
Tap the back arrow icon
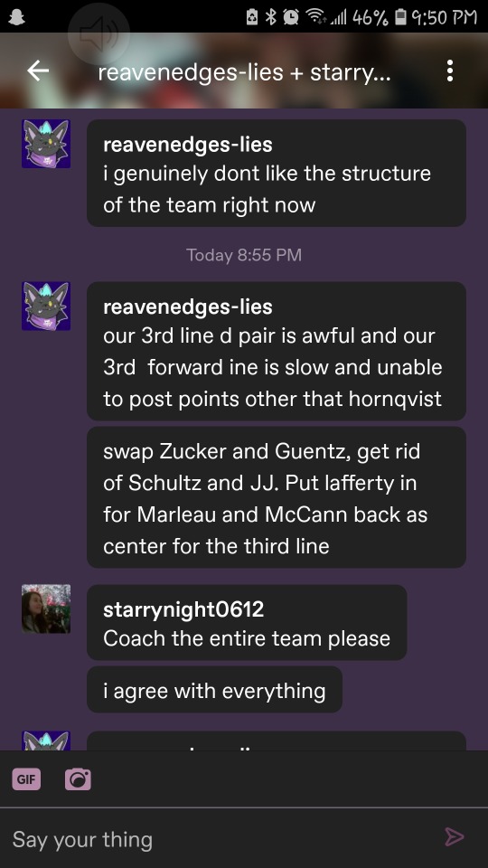(x=38, y=71)
